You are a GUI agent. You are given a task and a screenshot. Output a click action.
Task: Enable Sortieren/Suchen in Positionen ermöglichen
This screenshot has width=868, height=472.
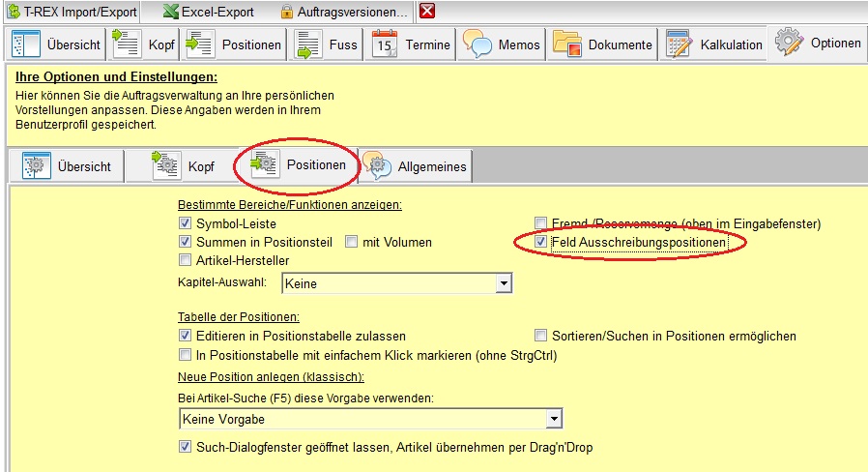coord(540,336)
